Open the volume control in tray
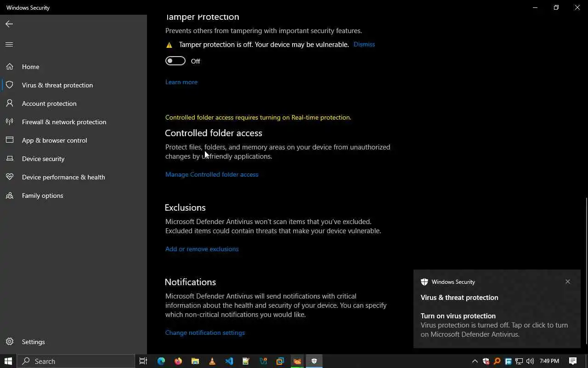Image resolution: width=588 pixels, height=368 pixels. coord(530,361)
